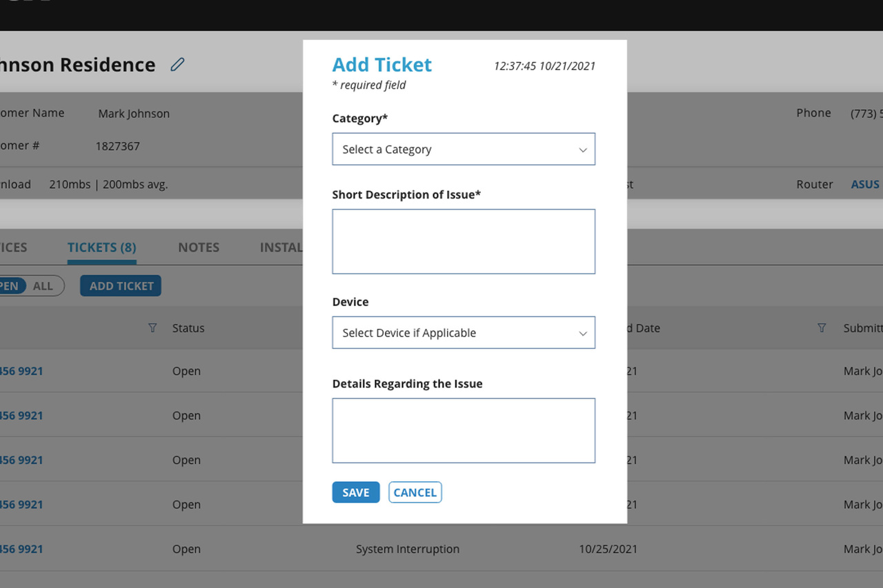Click the pencil edit icon beside Johnson Residence

pos(177,65)
